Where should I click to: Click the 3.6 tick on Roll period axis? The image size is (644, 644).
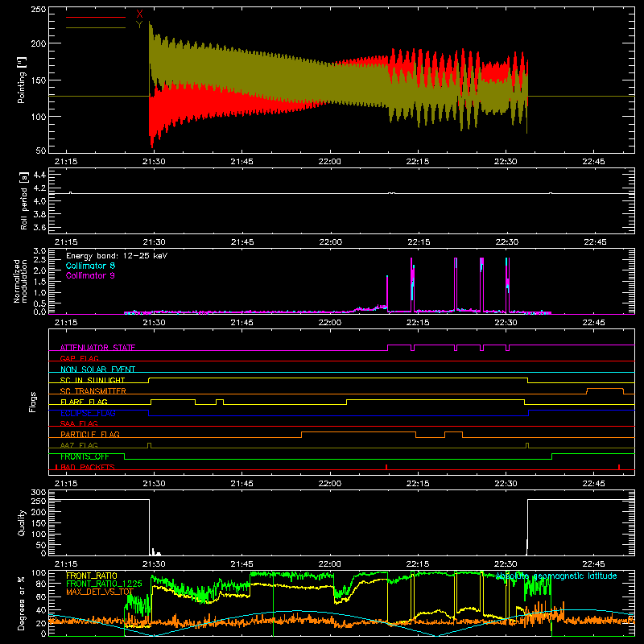point(39,227)
